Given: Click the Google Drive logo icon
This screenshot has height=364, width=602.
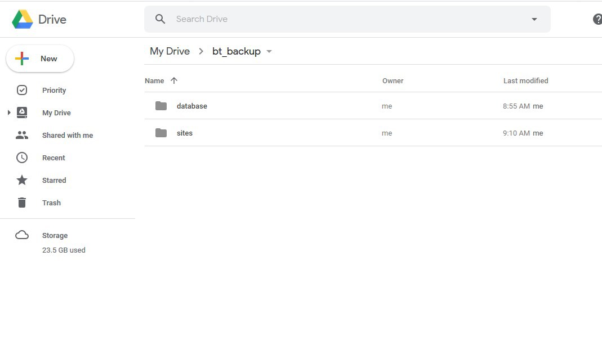Looking at the screenshot, I should pyautogui.click(x=23, y=19).
